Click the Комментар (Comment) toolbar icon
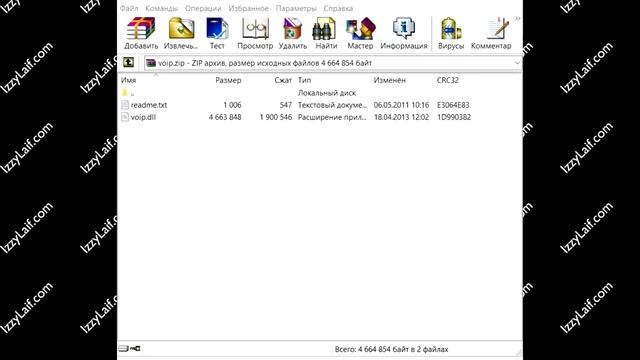The image size is (640, 360). [x=497, y=29]
